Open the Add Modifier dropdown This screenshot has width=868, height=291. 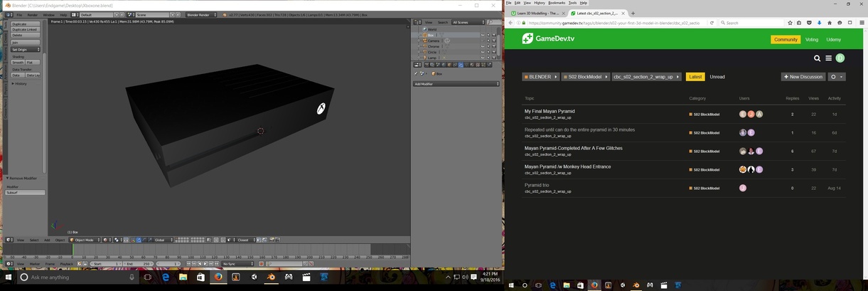(456, 84)
